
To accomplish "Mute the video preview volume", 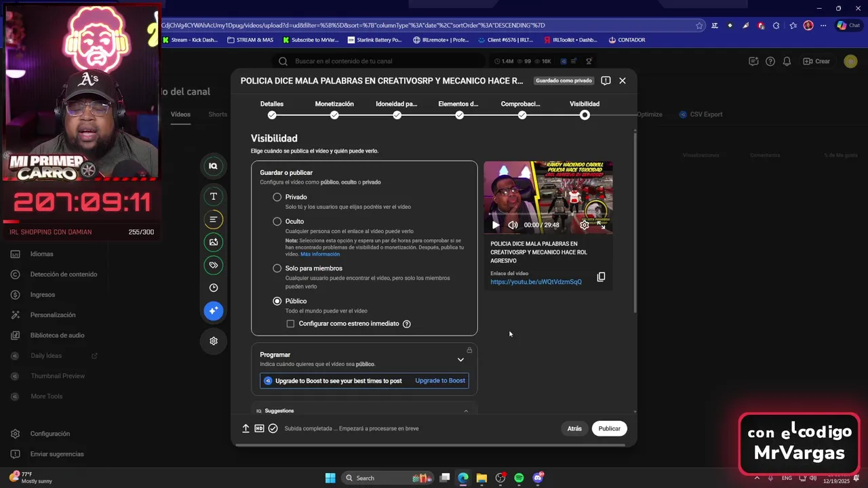I will (513, 225).
